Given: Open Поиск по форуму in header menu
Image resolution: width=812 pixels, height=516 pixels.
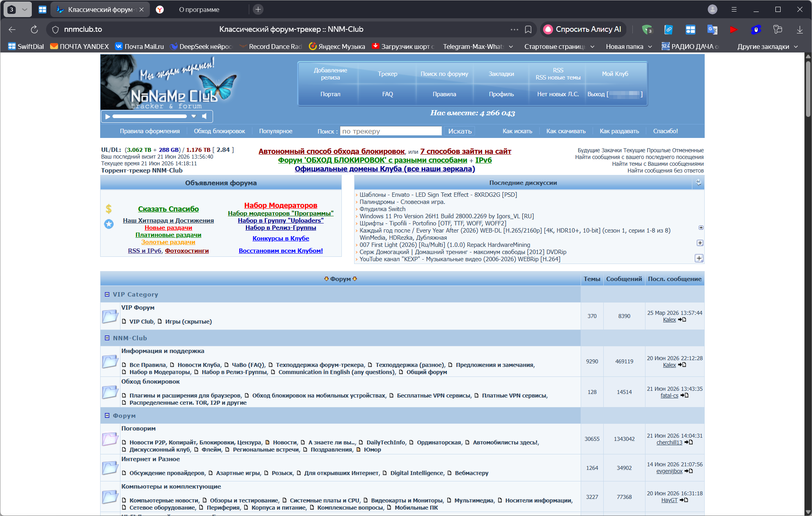Looking at the screenshot, I should 444,74.
